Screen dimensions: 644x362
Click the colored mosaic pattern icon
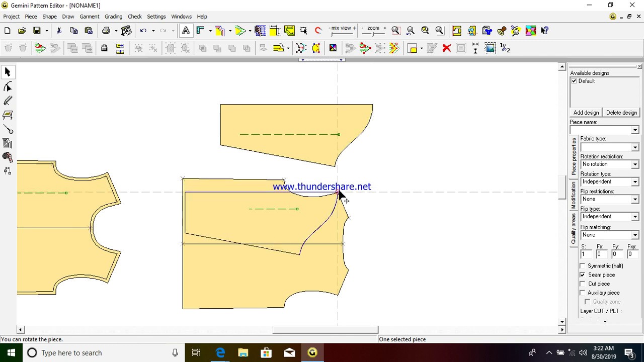tap(530, 31)
